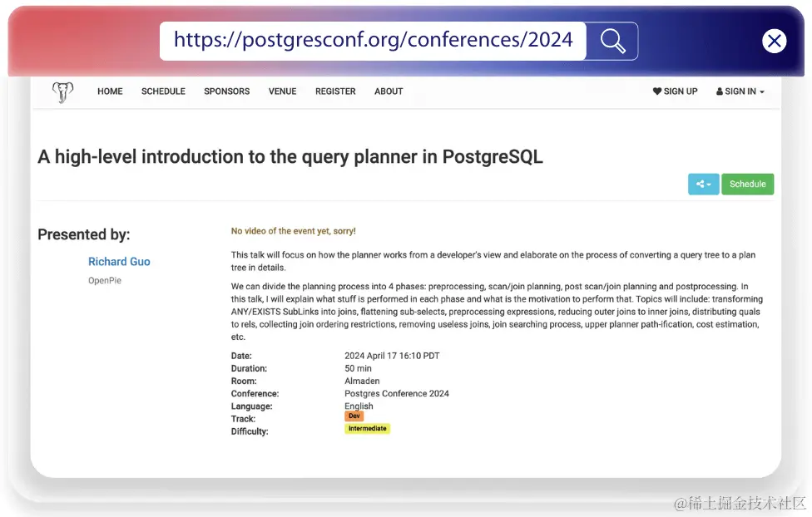Select VENUE in the navigation bar

click(x=282, y=91)
